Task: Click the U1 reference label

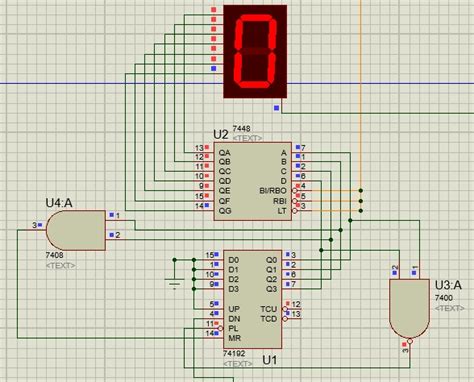Action: point(269,360)
